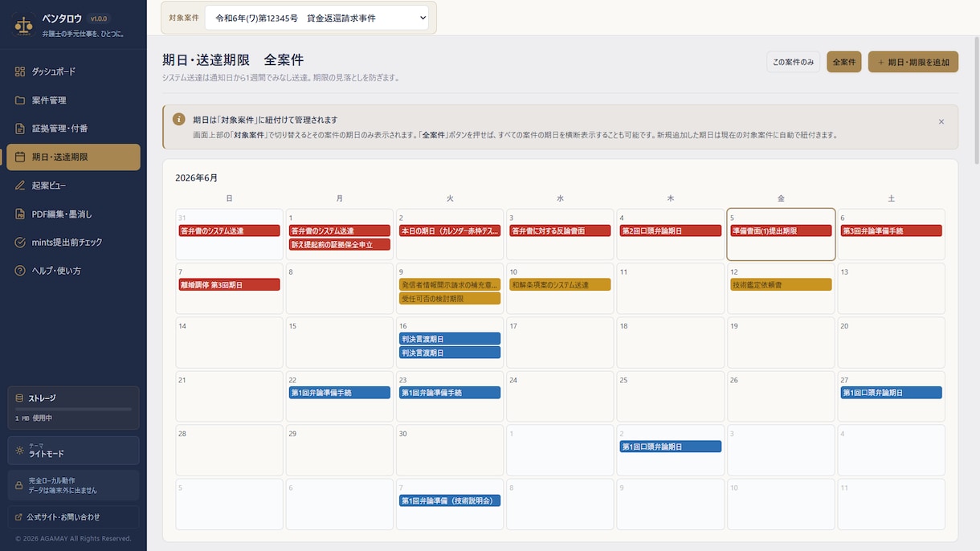Open the ダッシュボード page
980x551 pixels.
[x=73, y=71]
